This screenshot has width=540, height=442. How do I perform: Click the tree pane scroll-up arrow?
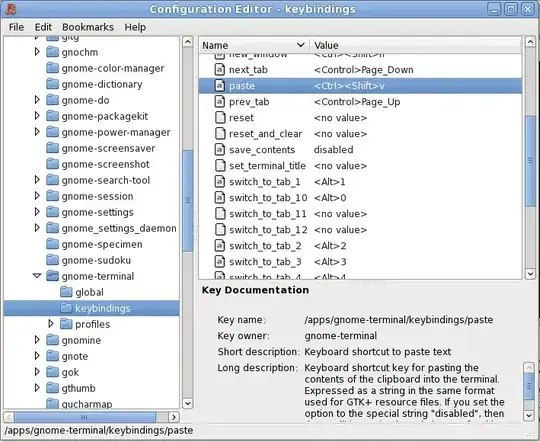[x=187, y=42]
